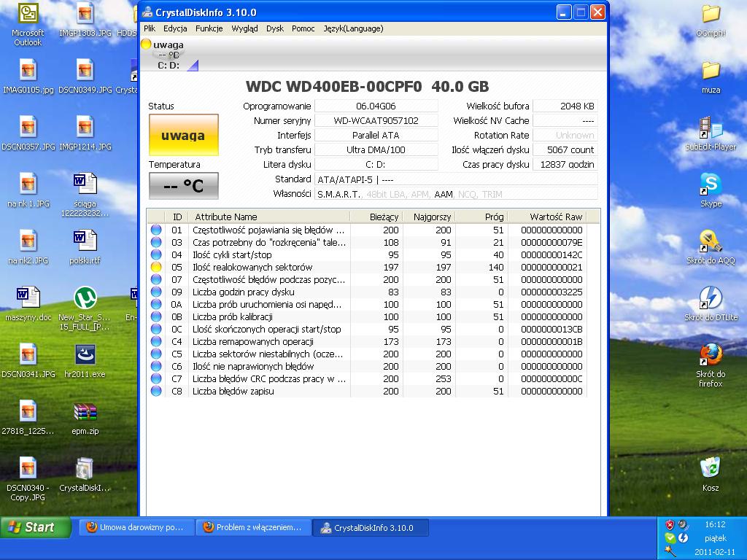Select row Liczba błędów zapisu
The width and height of the screenshot is (747, 560).
point(367,391)
